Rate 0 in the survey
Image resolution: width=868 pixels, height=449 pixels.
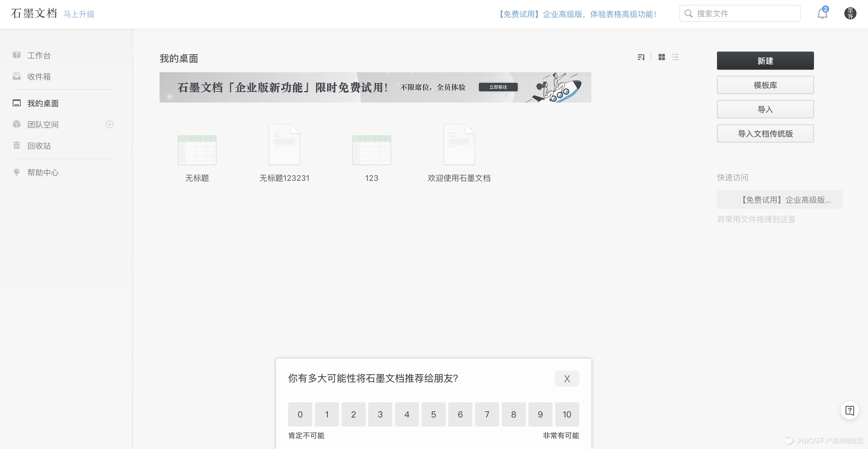click(x=300, y=414)
